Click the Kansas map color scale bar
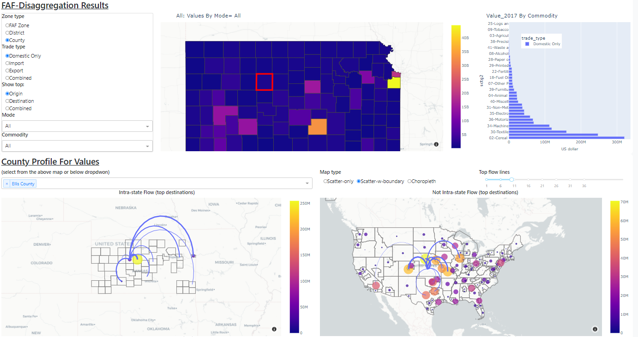The image size is (644, 337). pos(456,87)
